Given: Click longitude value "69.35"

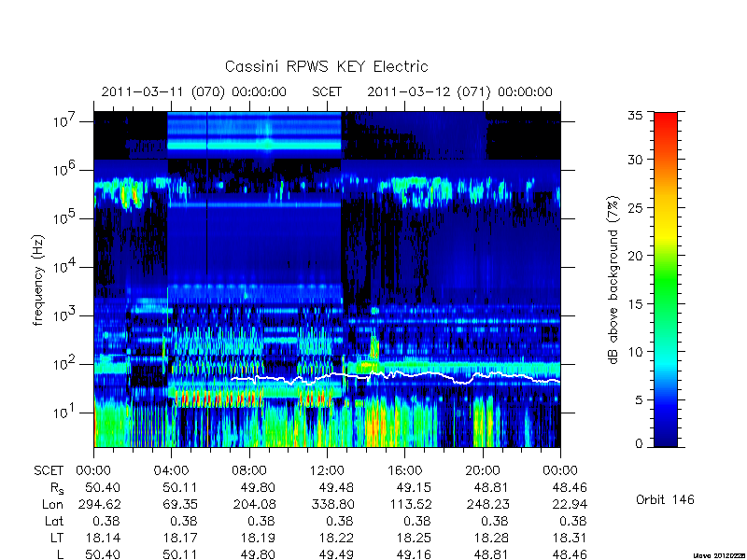Looking at the screenshot, I should (180, 504).
